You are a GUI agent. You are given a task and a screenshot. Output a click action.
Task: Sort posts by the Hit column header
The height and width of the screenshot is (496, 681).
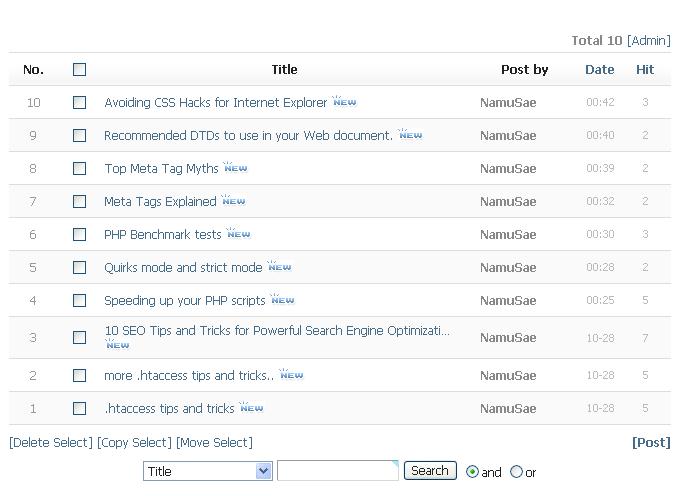[x=645, y=69]
